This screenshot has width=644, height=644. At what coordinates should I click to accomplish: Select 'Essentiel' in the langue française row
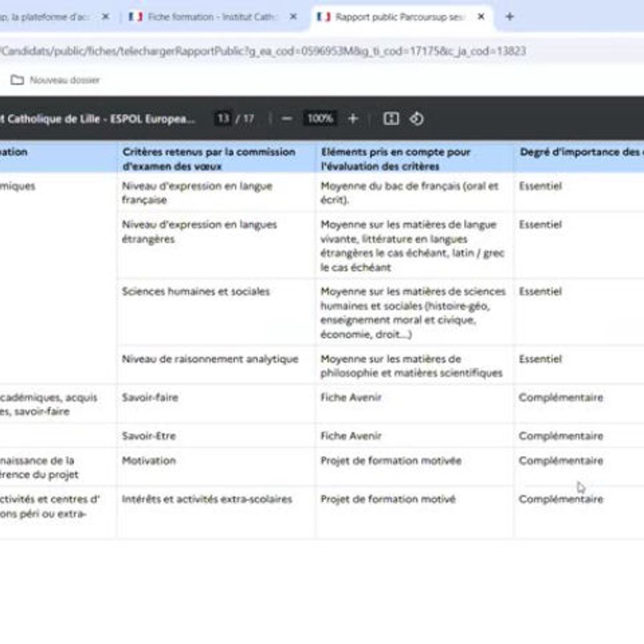click(540, 186)
